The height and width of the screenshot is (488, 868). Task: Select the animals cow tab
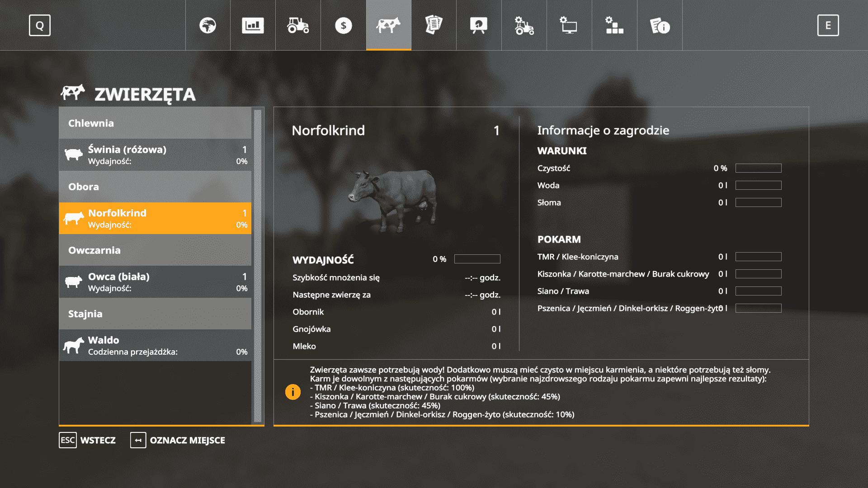pos(389,25)
